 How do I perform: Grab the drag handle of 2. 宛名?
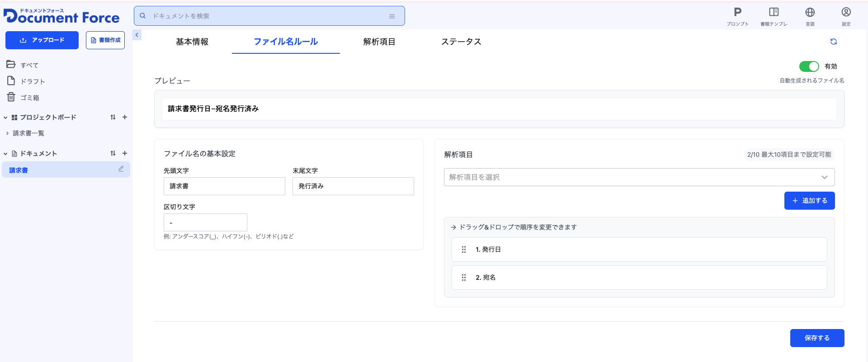pos(464,277)
